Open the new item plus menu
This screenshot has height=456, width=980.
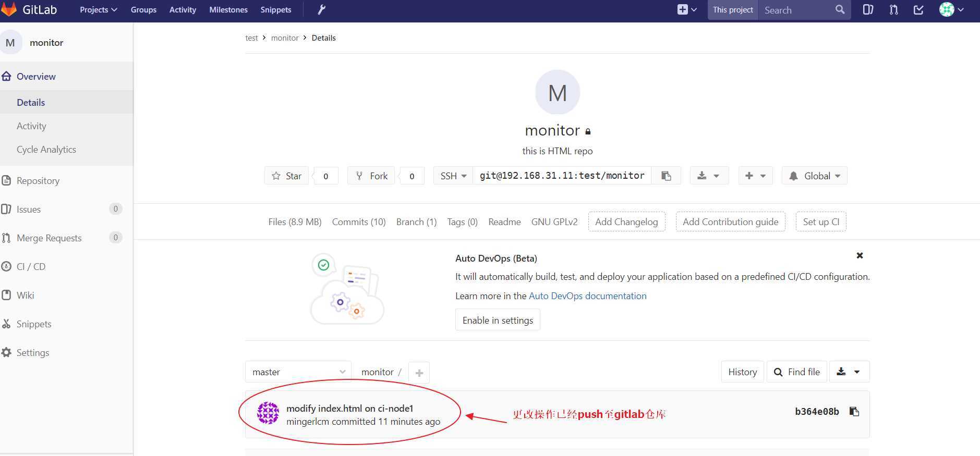pyautogui.click(x=687, y=9)
